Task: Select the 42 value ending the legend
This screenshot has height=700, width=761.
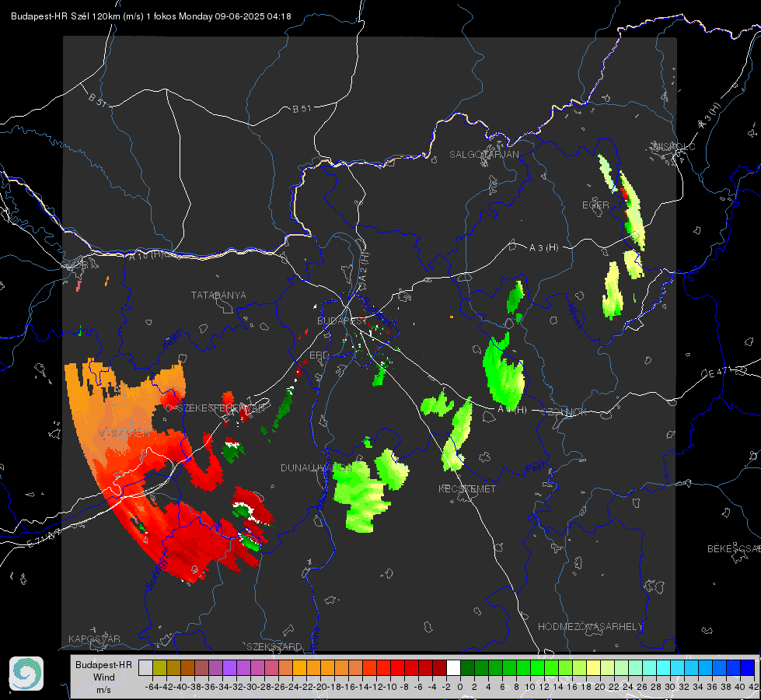Action: pos(754,687)
